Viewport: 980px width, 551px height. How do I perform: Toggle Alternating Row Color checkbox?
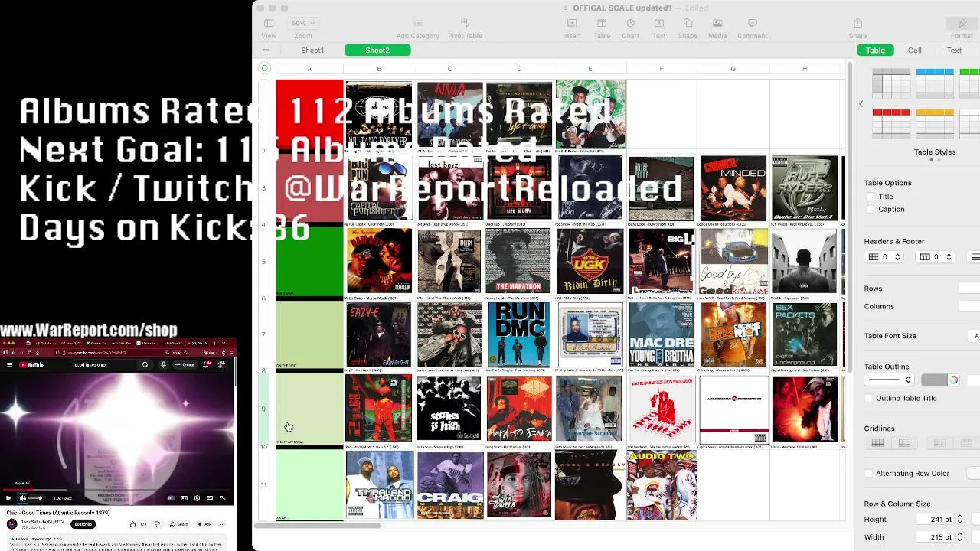[x=868, y=473]
